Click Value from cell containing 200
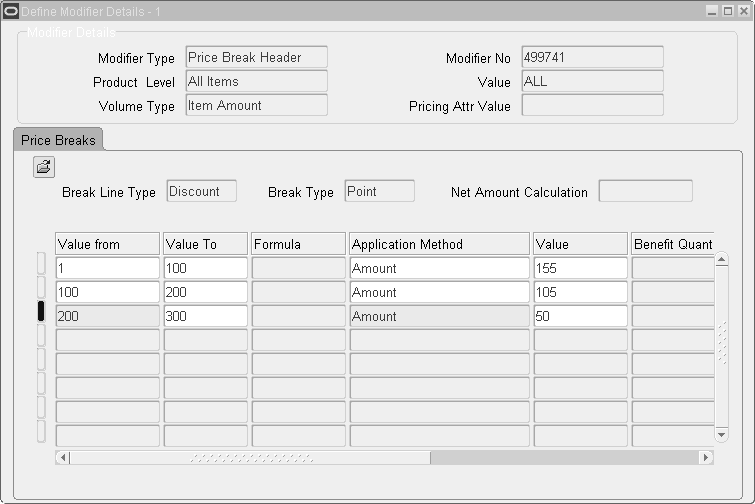Screen dimensions: 755x504 pyautogui.click(x=107, y=316)
